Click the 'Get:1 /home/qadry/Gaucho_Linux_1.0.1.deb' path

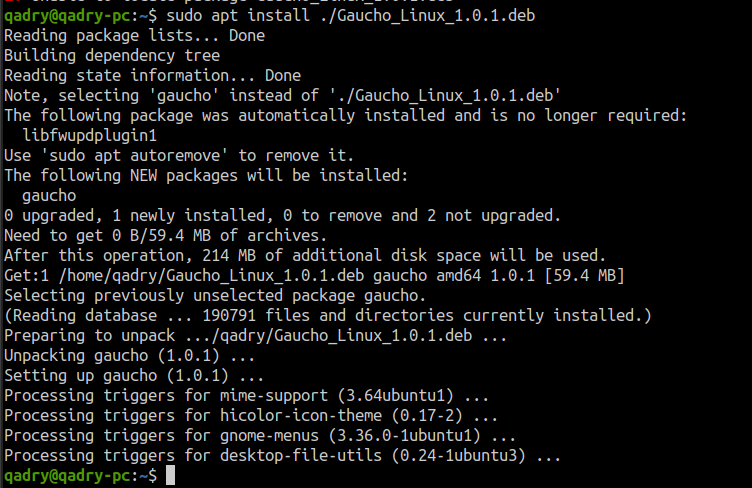[184, 276]
